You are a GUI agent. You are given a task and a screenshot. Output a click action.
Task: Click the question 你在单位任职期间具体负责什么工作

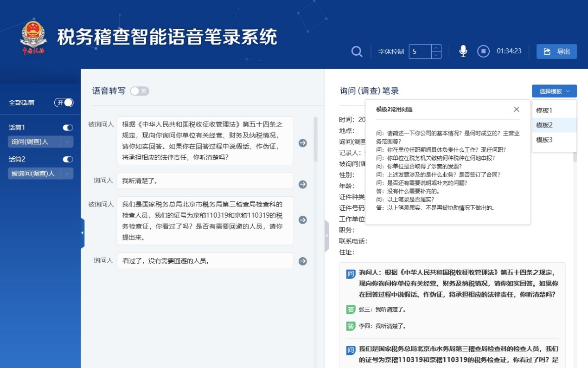(x=441, y=149)
